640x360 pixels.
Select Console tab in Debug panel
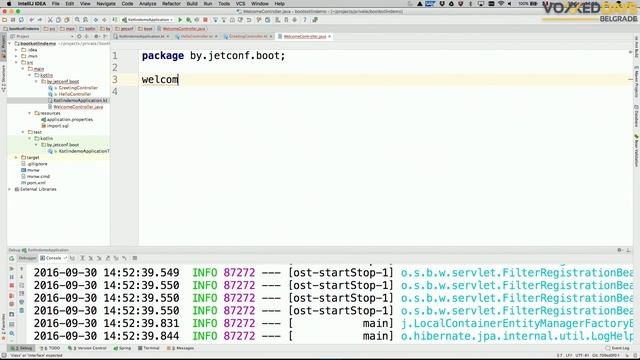(x=53, y=258)
